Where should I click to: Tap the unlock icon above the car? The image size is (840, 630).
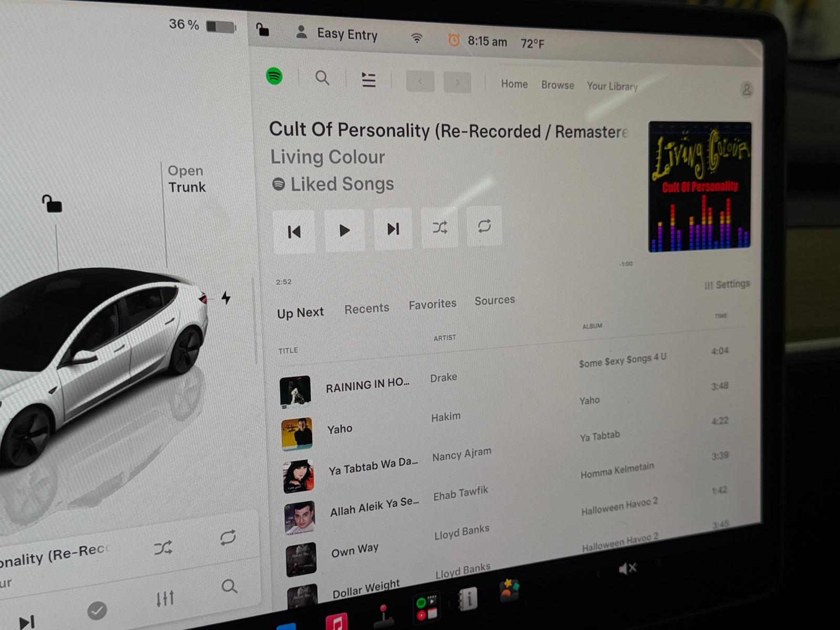point(52,204)
